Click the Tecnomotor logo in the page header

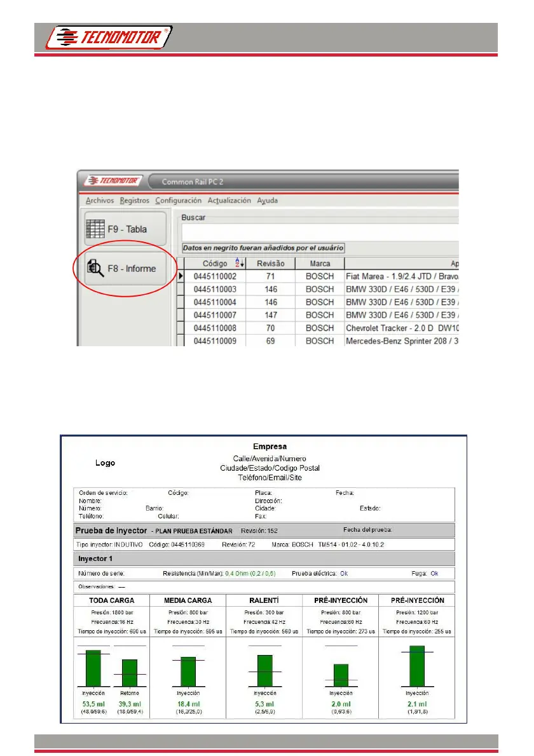(109, 37)
